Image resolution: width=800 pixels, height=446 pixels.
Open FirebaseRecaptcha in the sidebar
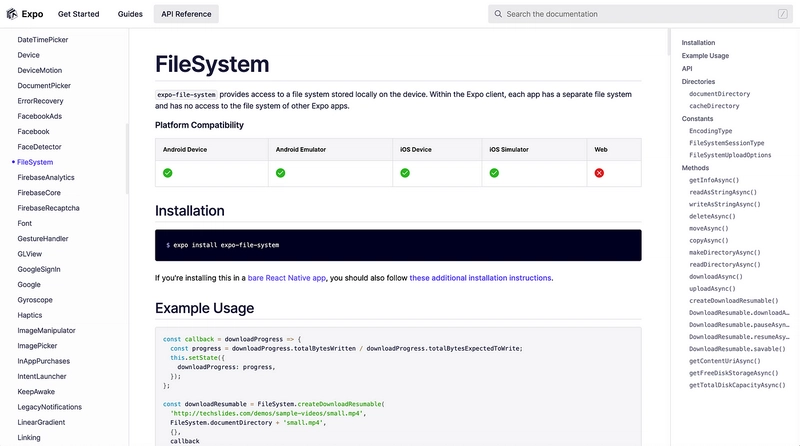tap(48, 208)
